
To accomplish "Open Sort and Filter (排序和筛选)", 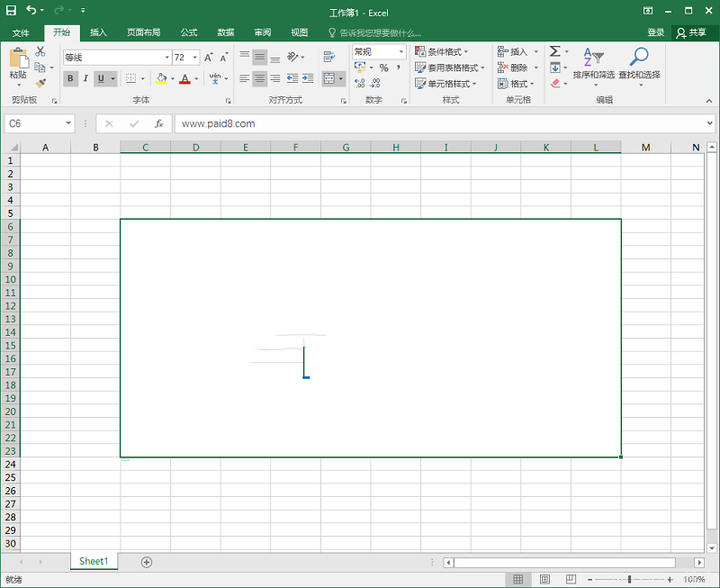I will (594, 67).
